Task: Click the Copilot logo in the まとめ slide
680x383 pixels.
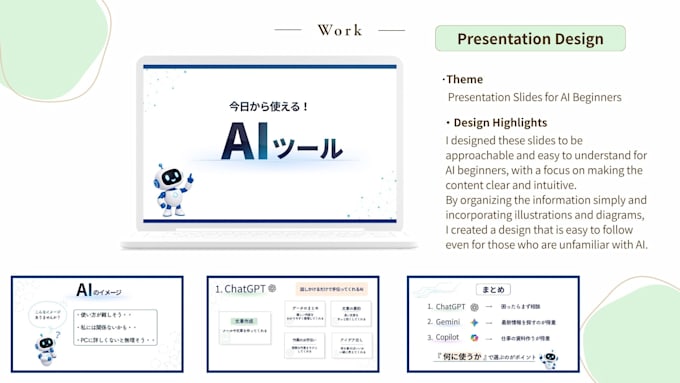Action: (x=474, y=337)
